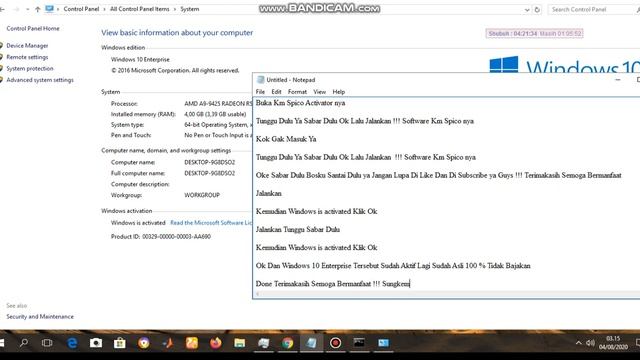This screenshot has width=640, height=360.
Task: Switch to System control panel taskbar icon
Action: tap(383, 343)
